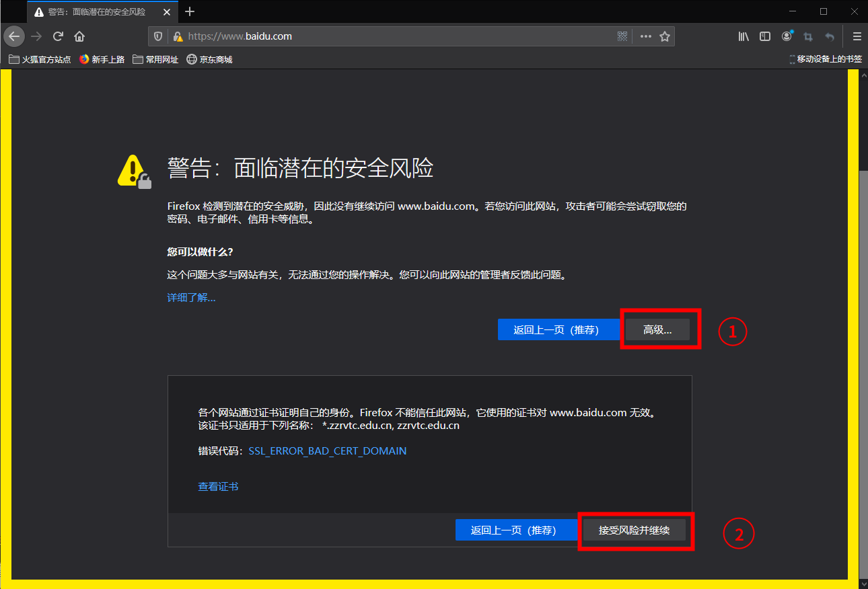Open page actions three-dot menu

[646, 36]
